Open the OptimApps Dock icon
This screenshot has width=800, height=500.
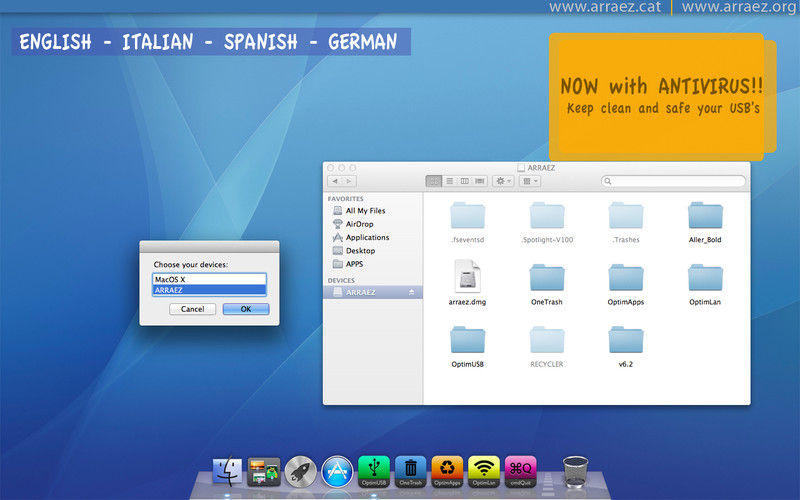(x=447, y=471)
